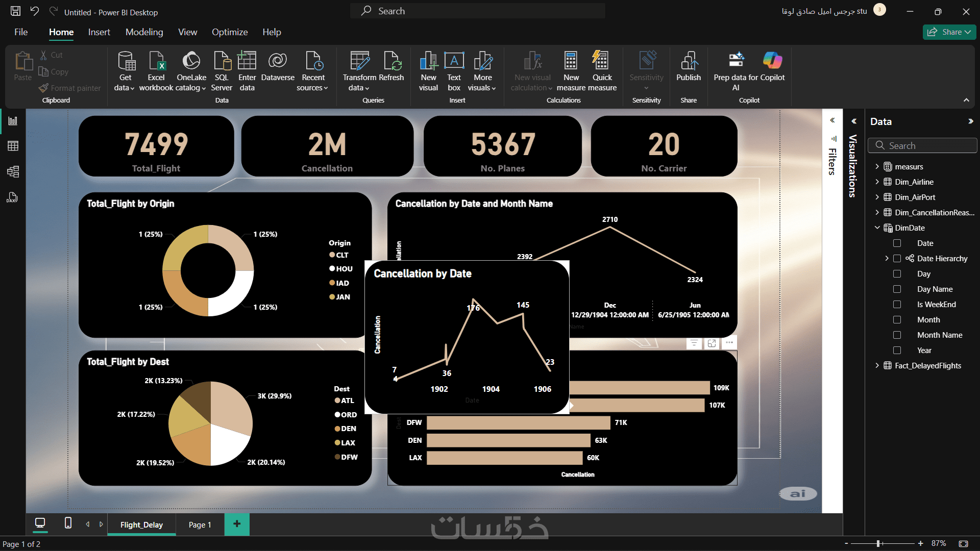Add a new page with plus button
This screenshot has height=551, width=980.
[x=237, y=524]
